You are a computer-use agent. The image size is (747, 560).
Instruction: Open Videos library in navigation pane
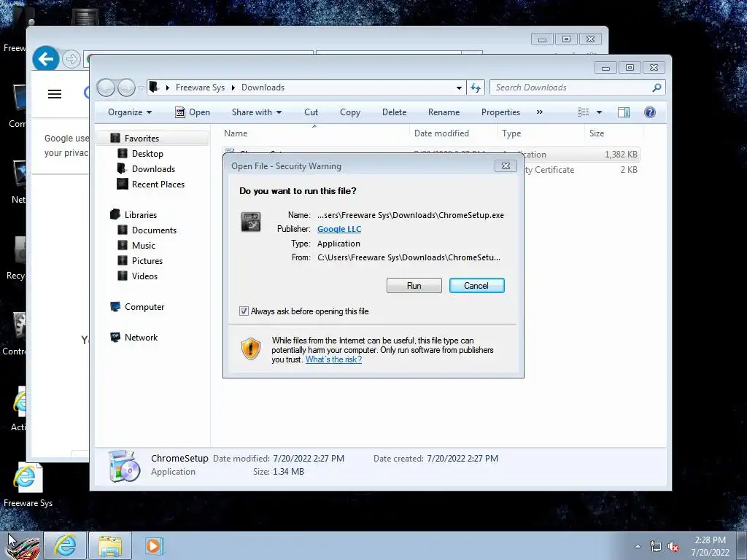(144, 276)
